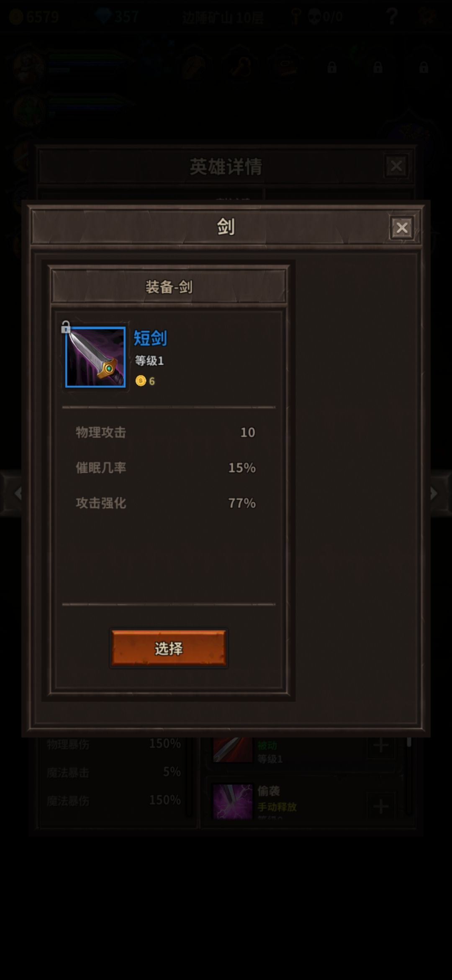Select the 装备-剑 header tab
Viewport: 452px width, 980px height.
click(169, 287)
